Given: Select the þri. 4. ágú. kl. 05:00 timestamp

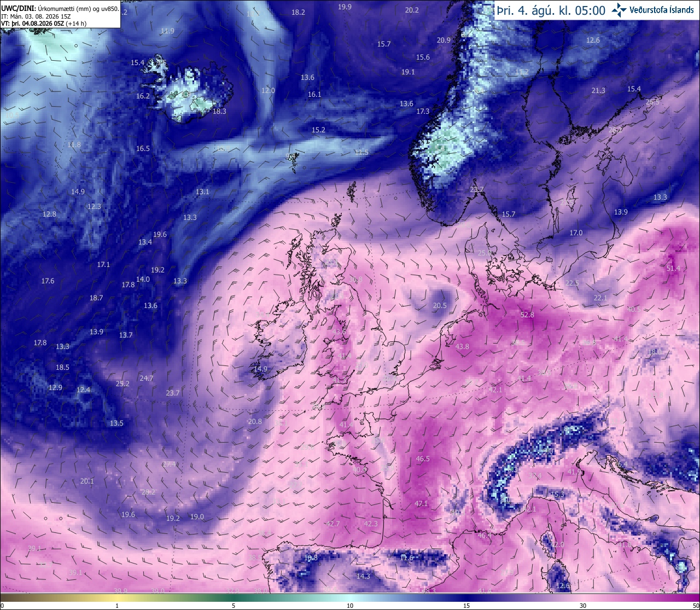Looking at the screenshot, I should (x=551, y=10).
